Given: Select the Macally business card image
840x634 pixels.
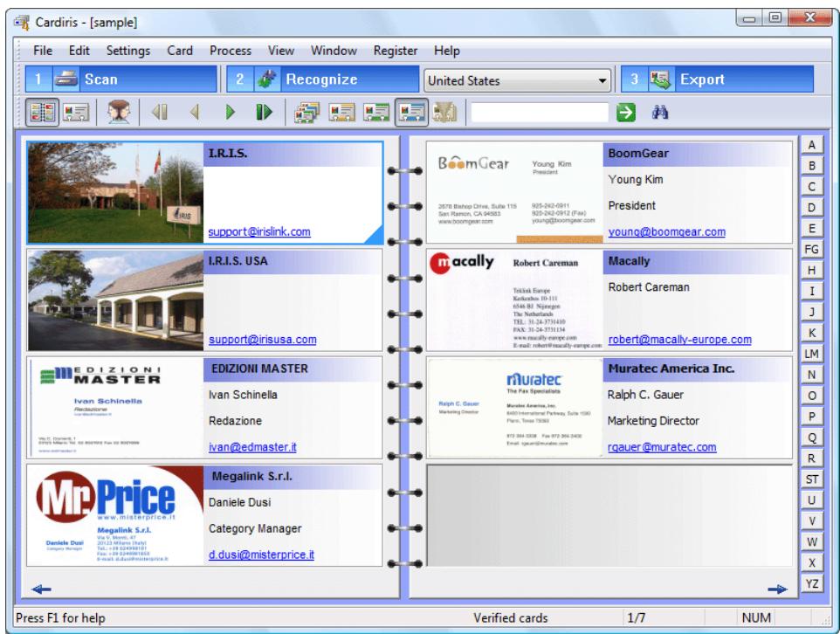Looking at the screenshot, I should [x=515, y=300].
